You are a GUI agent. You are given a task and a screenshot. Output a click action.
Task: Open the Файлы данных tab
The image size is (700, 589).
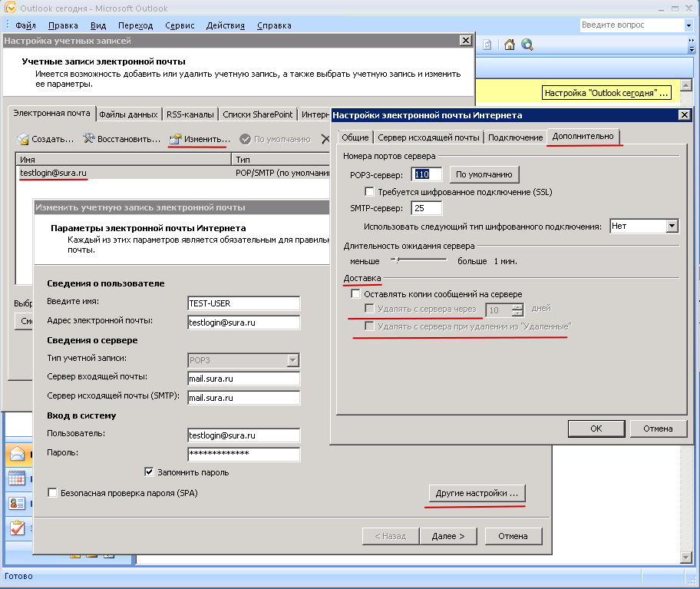(x=128, y=114)
